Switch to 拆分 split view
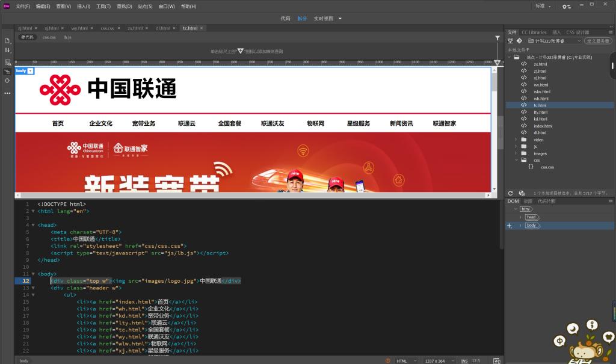Viewport: 616px width, 364px height. point(302,18)
